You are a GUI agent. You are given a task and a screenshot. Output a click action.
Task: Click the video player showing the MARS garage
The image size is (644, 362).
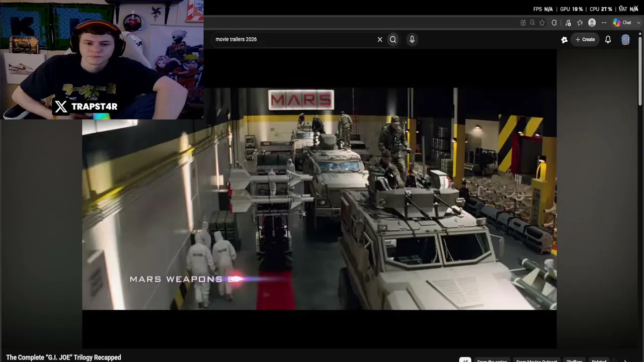[319, 199]
